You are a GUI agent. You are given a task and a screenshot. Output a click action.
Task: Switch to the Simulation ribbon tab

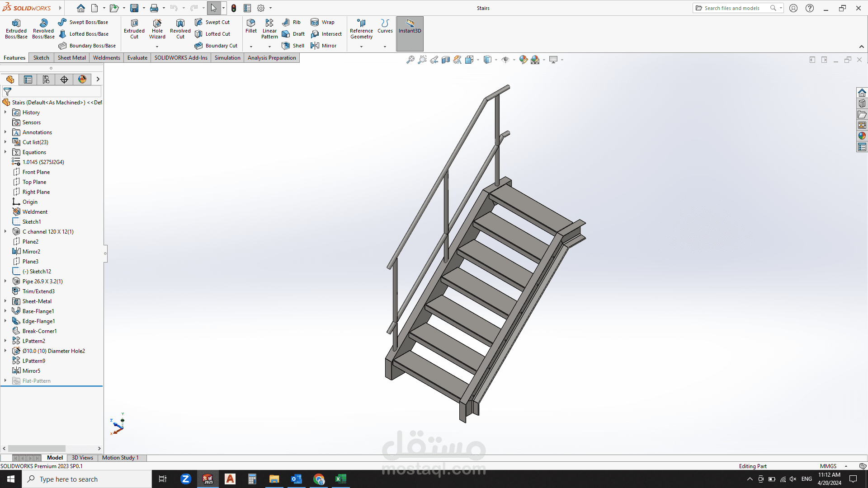(x=227, y=58)
